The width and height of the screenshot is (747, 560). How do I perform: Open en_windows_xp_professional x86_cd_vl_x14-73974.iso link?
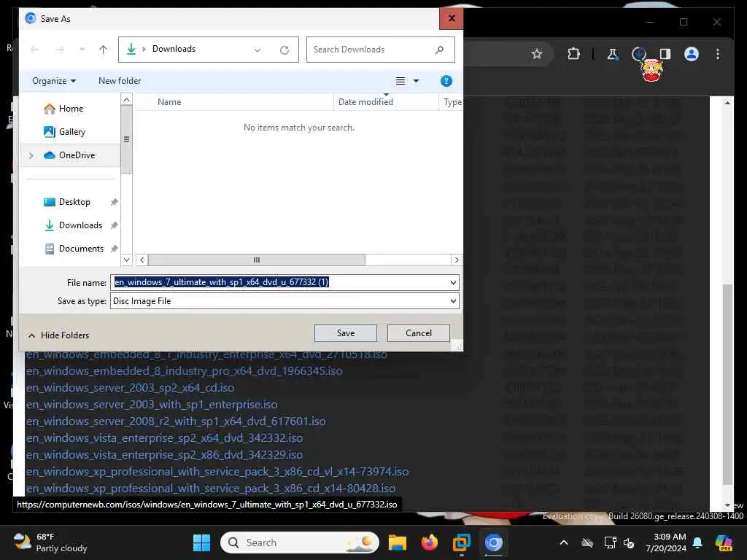point(217,472)
